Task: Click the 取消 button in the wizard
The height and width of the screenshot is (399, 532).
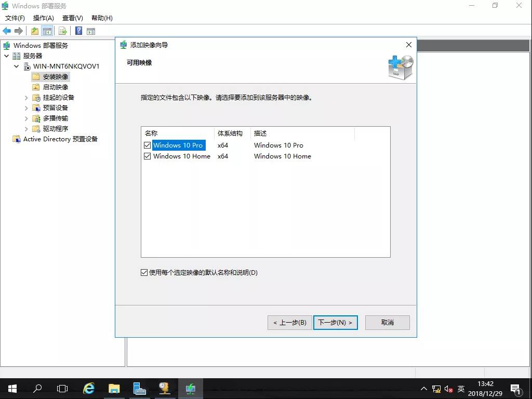Action: click(x=387, y=323)
